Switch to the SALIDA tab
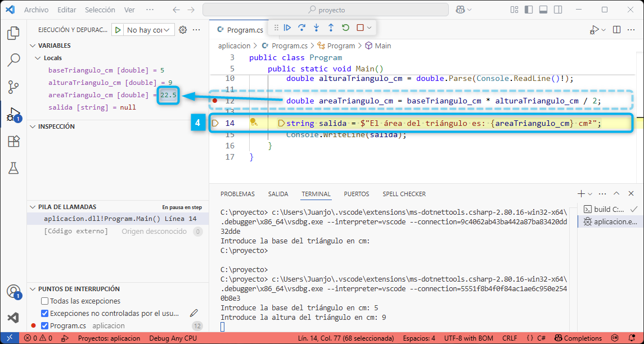The width and height of the screenshot is (644, 344). tap(278, 194)
